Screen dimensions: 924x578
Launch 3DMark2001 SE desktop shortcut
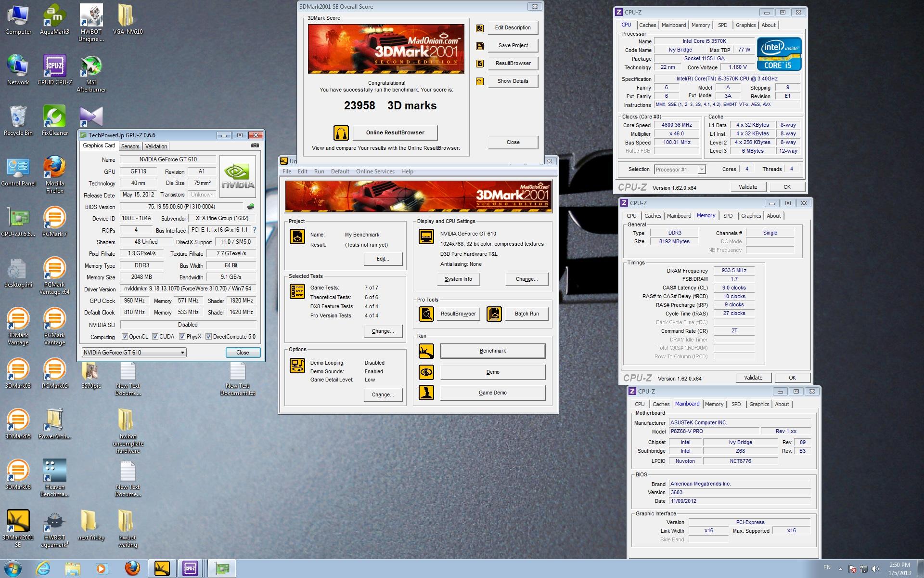[x=18, y=528]
